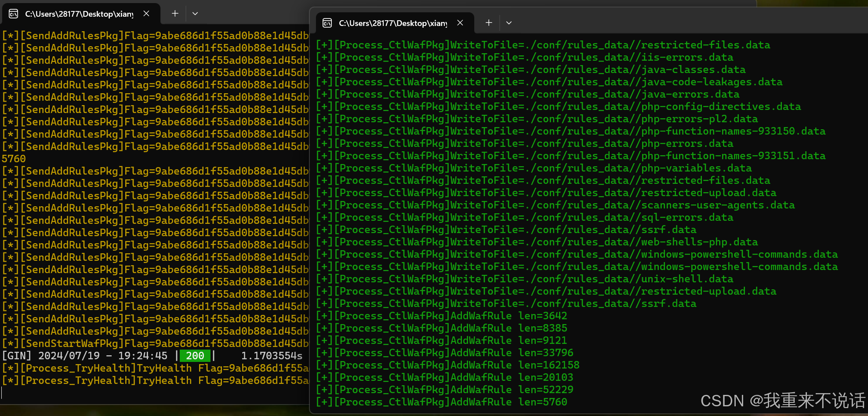Click the AddWafRule len=3642 line
The image size is (868, 416).
pos(442,316)
